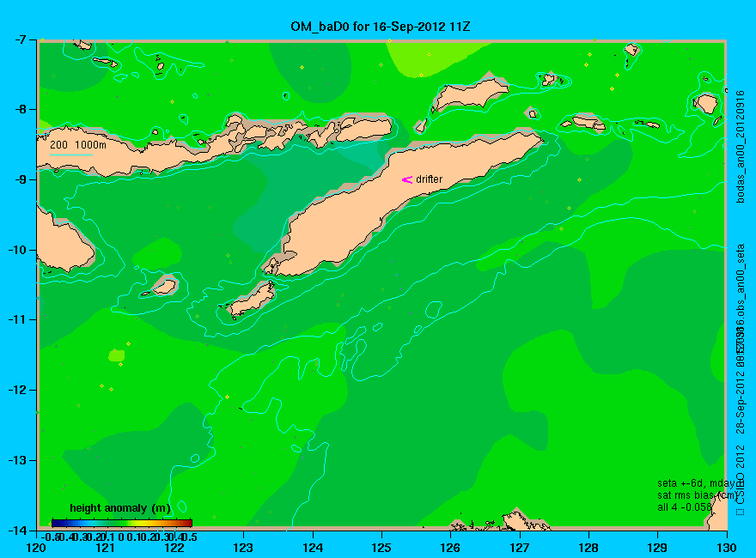Viewport: 756px width, 558px height.
Task: Click the '200 1000m' depth contour legend text
Action: point(78,144)
